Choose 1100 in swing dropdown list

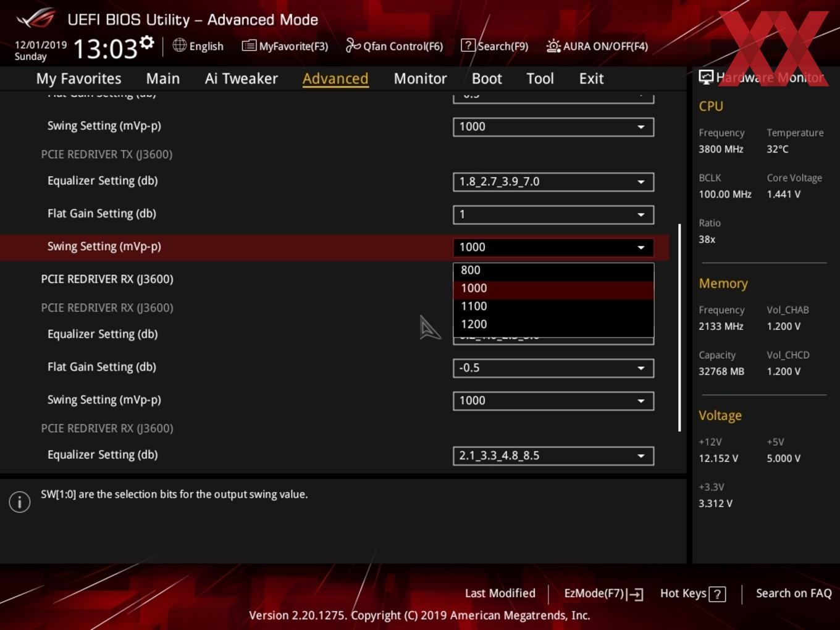coord(553,306)
